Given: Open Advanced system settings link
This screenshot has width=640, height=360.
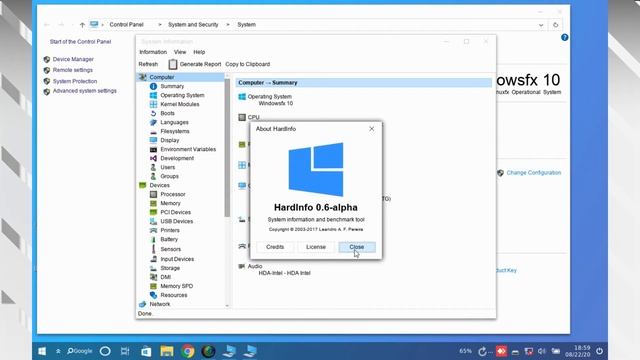Looking at the screenshot, I should [84, 91].
